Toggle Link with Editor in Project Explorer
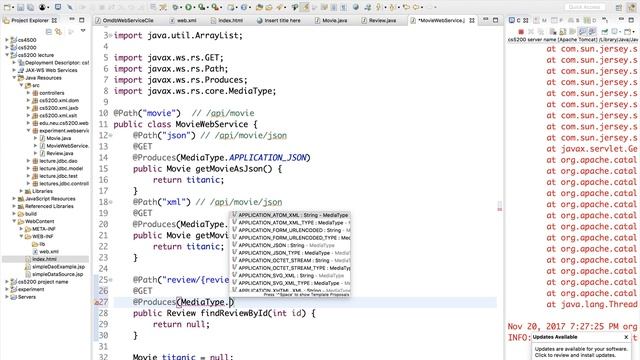640x360 pixels. (58, 31)
